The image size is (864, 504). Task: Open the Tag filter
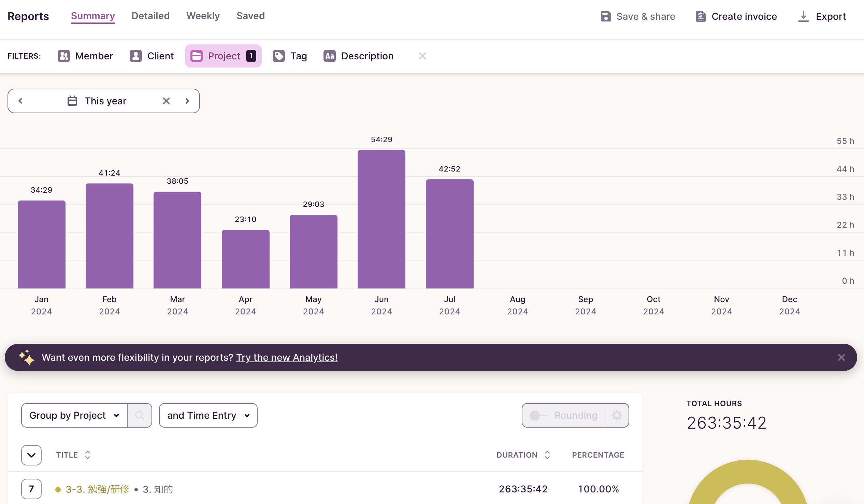coord(290,56)
